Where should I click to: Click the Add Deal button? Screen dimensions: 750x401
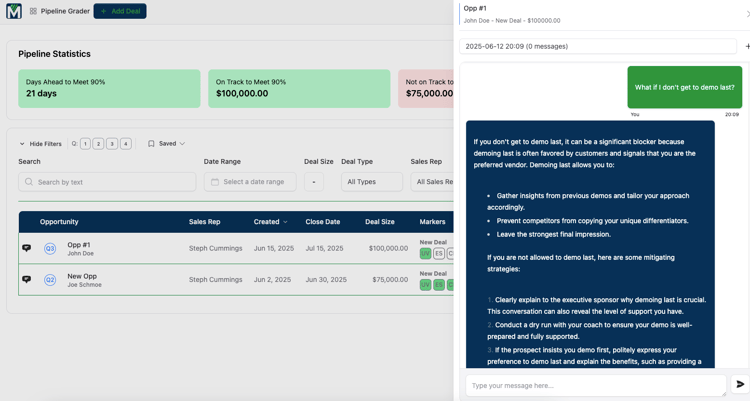click(x=120, y=11)
